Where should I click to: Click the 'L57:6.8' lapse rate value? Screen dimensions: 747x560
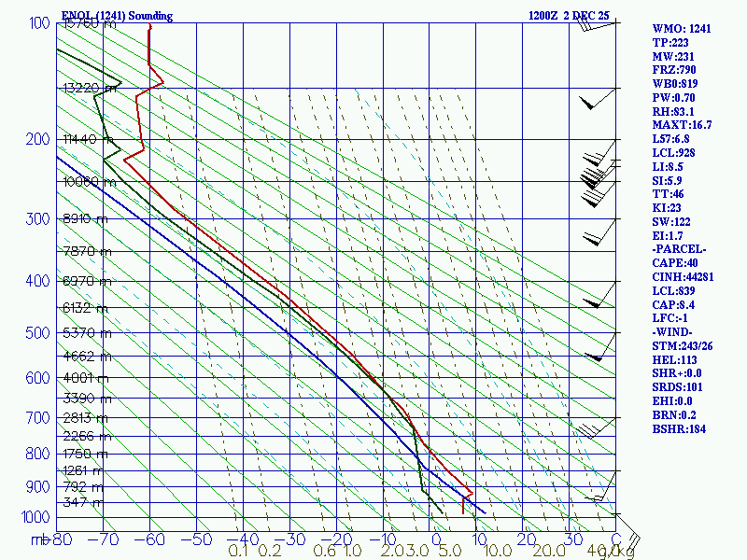[x=670, y=139]
